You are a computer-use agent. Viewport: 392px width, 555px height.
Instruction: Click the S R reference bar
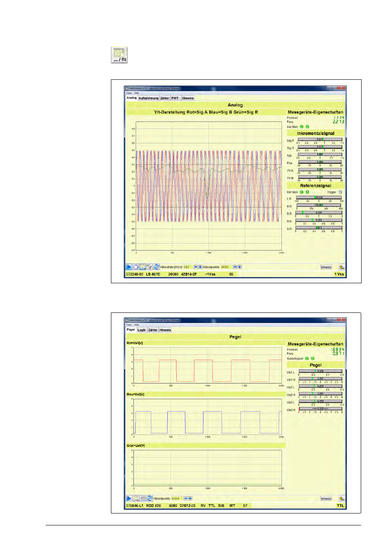[x=319, y=228]
